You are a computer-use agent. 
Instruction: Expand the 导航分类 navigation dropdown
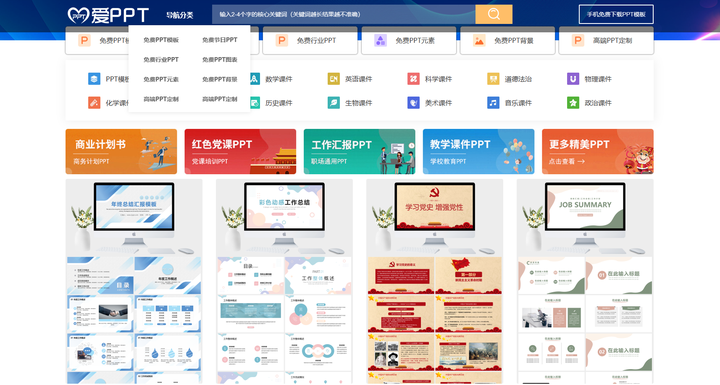[x=180, y=15]
